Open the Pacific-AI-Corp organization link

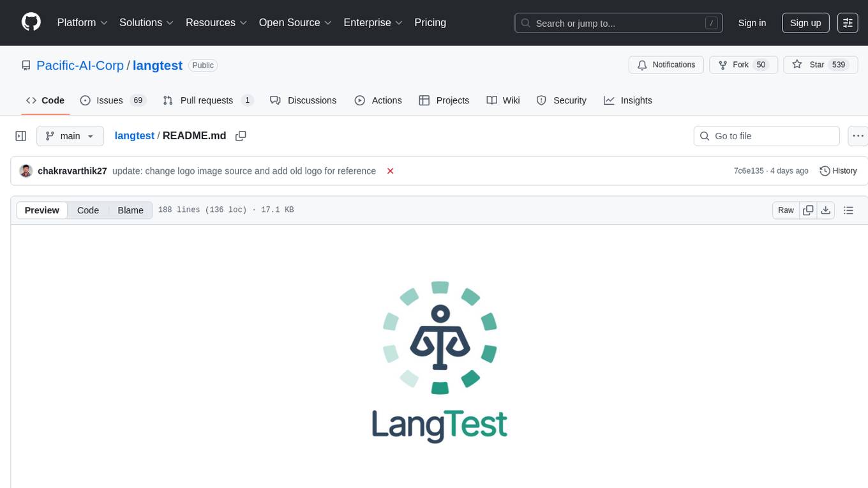point(80,65)
